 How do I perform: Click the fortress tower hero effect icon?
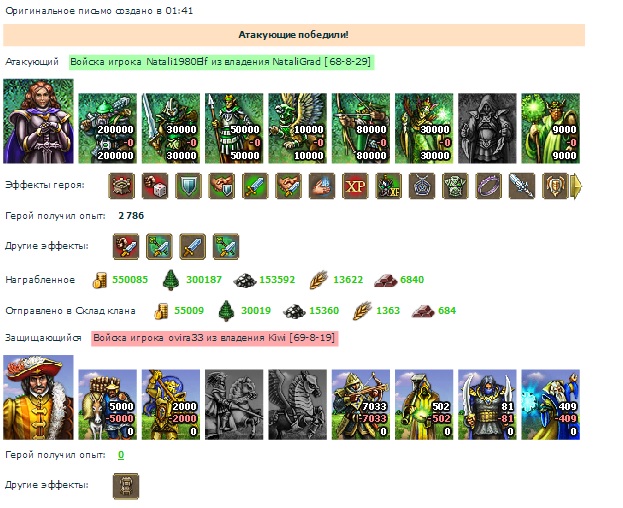[x=122, y=186]
